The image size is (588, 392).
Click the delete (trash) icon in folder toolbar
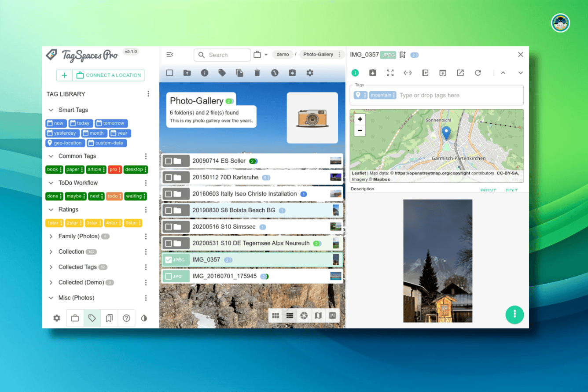click(257, 73)
